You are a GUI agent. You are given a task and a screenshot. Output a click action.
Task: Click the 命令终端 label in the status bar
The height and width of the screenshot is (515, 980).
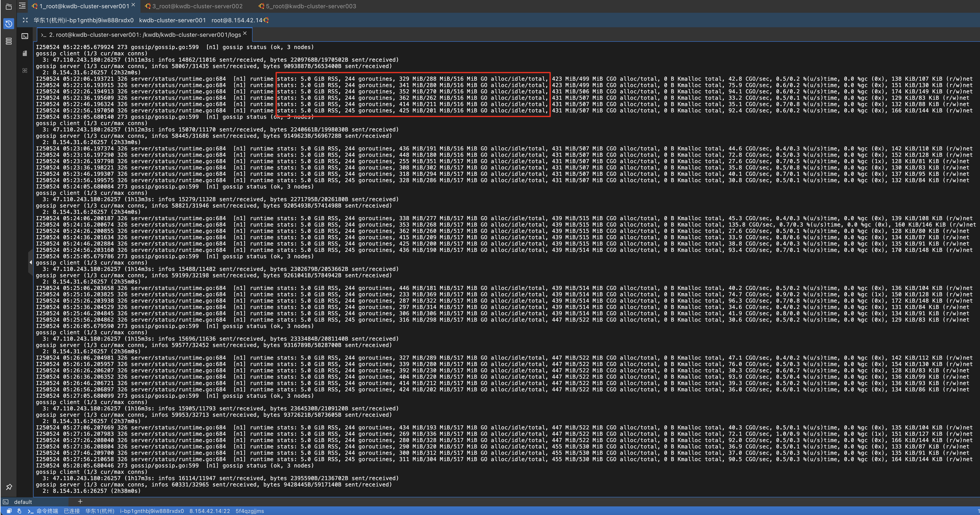click(47, 511)
